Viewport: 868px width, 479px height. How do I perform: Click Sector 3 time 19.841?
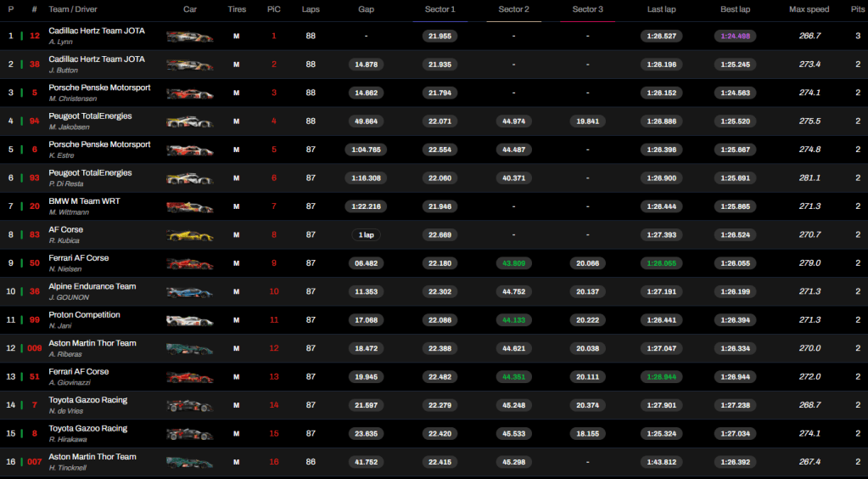[587, 121]
